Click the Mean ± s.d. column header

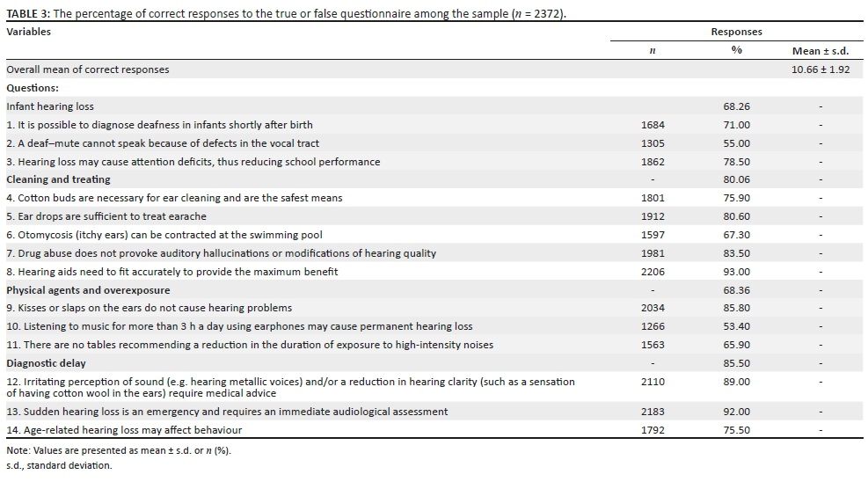(x=820, y=50)
